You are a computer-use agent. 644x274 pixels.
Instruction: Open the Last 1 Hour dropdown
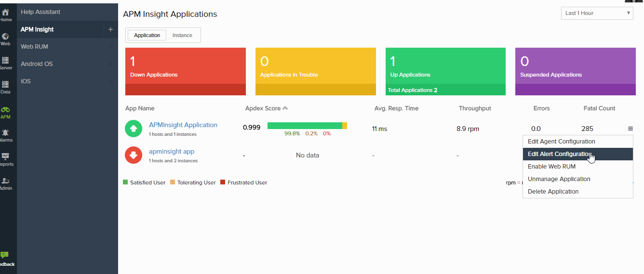pyautogui.click(x=597, y=13)
